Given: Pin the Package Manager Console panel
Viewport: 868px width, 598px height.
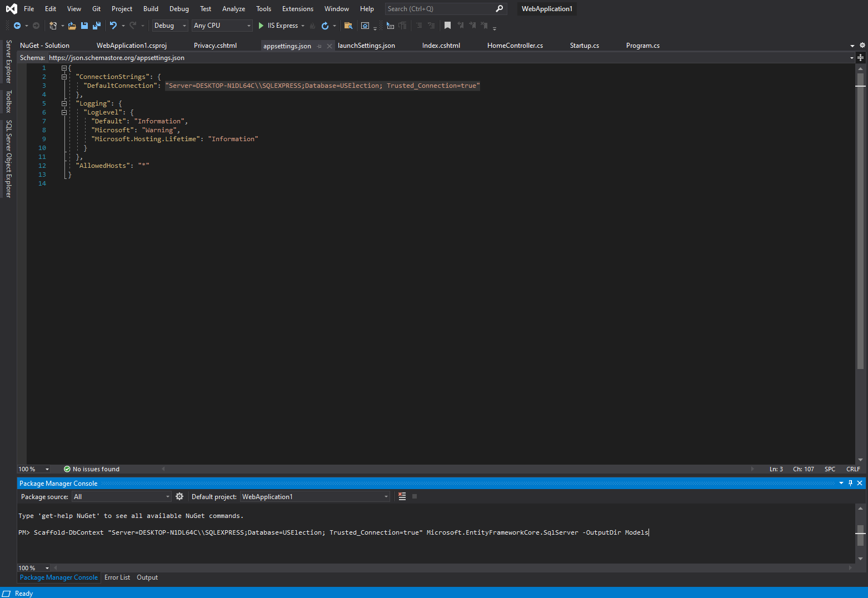Looking at the screenshot, I should click(850, 483).
